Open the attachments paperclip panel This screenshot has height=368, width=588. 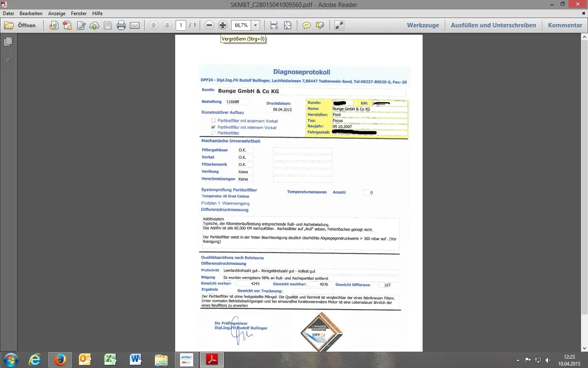point(8,59)
